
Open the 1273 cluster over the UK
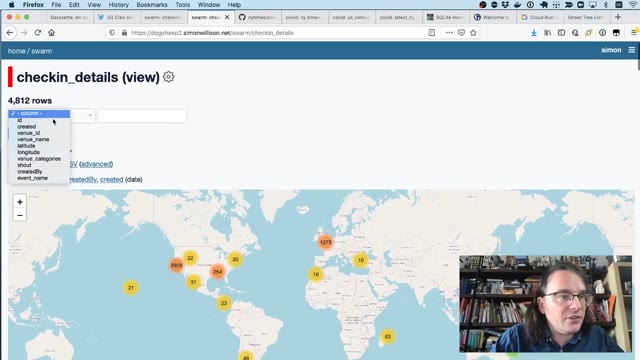(326, 242)
